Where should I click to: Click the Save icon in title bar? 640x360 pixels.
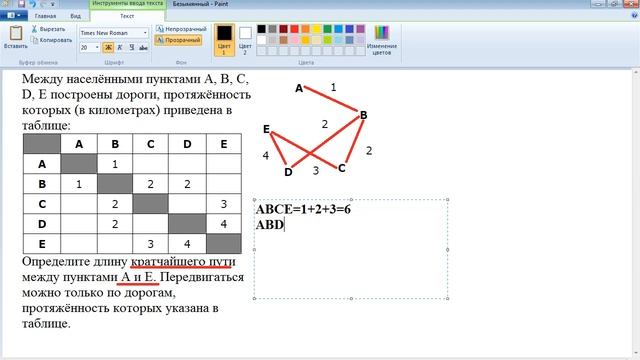coord(21,4)
